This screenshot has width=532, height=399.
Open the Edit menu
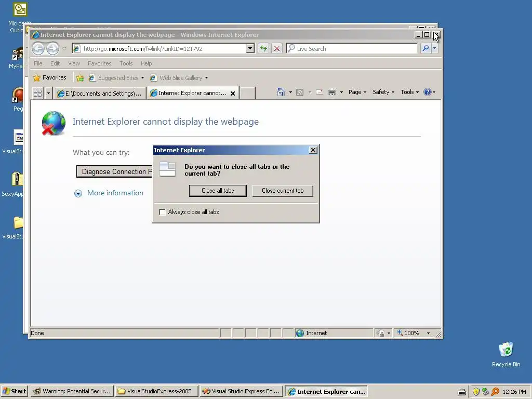point(55,63)
